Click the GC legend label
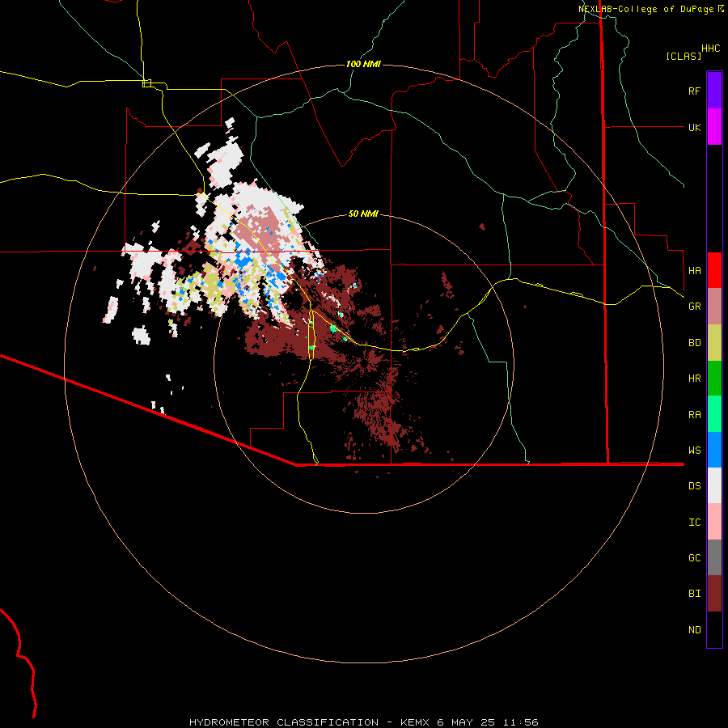 (694, 557)
